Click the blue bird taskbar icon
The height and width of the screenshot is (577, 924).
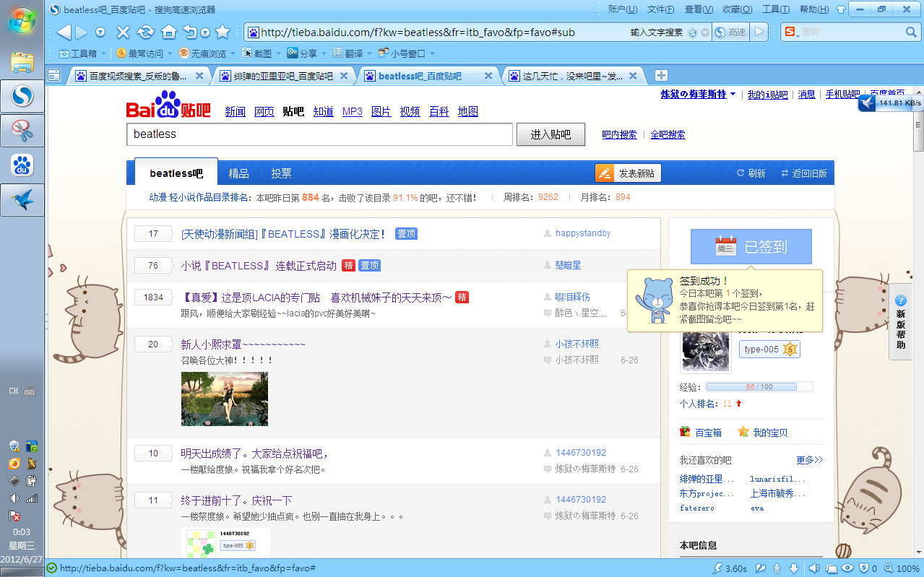point(22,200)
